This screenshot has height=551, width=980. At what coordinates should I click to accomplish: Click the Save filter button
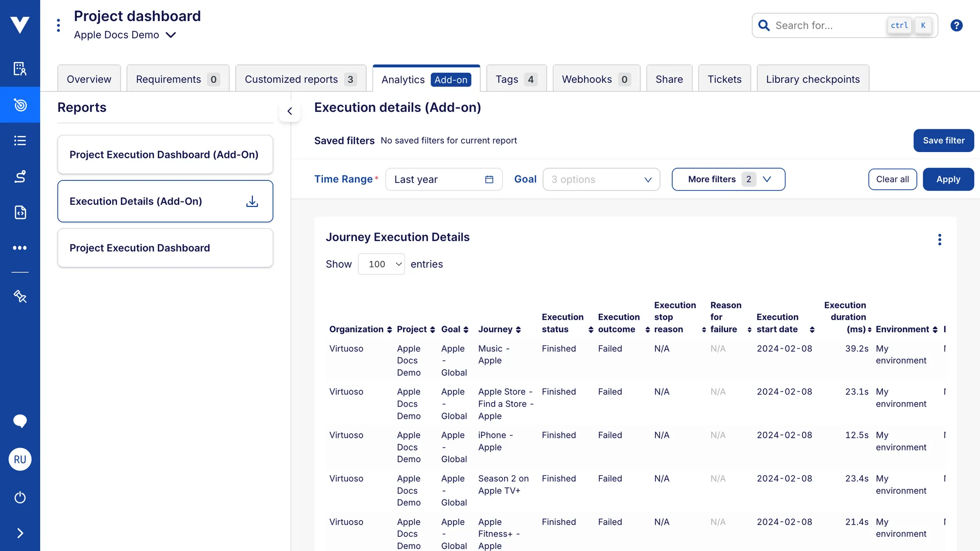tap(943, 141)
